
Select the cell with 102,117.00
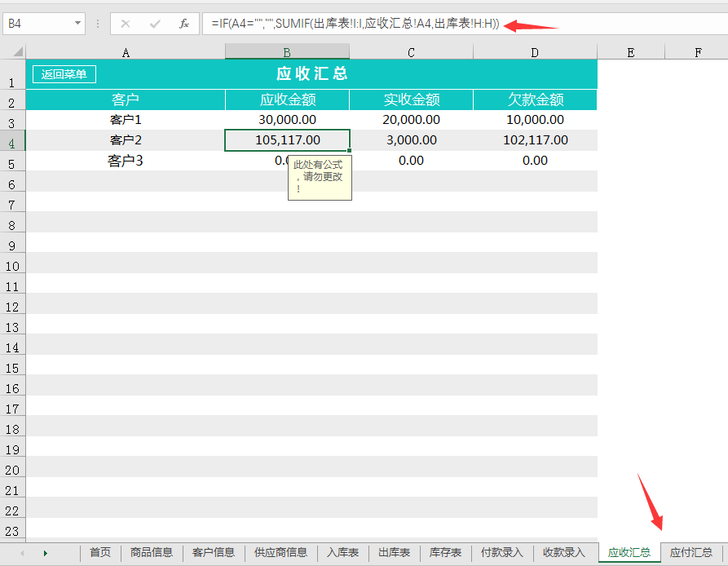tap(535, 140)
